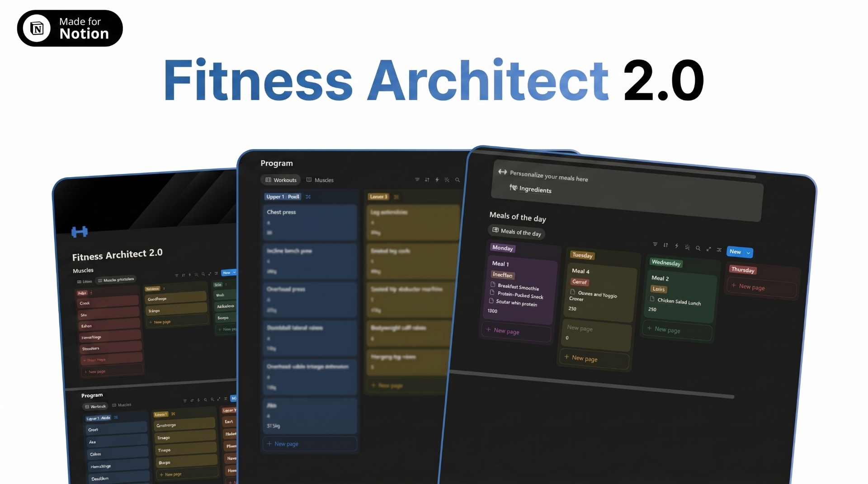The height and width of the screenshot is (484, 868).
Task: Click sparkle wand icon in Meals of the day toolbar
Action: (x=687, y=247)
